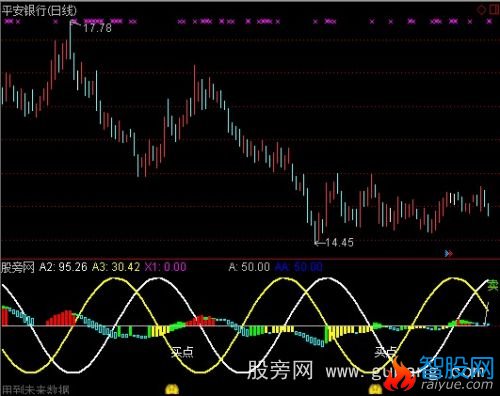The width and height of the screenshot is (500, 396).
Task: Click the 用到未来数据 notice text
Action: point(36,390)
